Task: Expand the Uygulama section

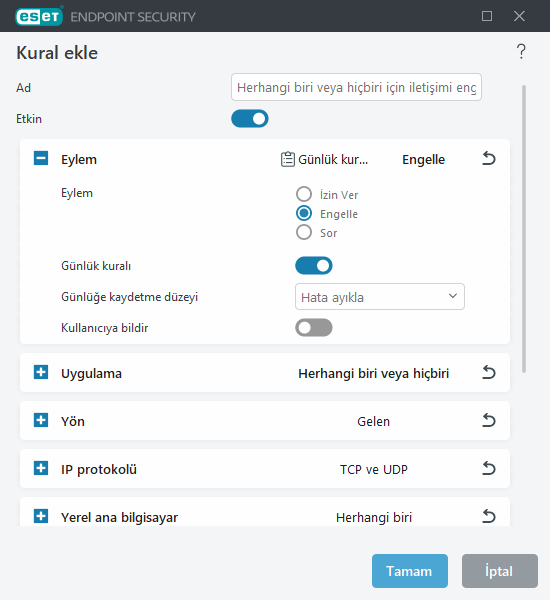Action: (41, 372)
